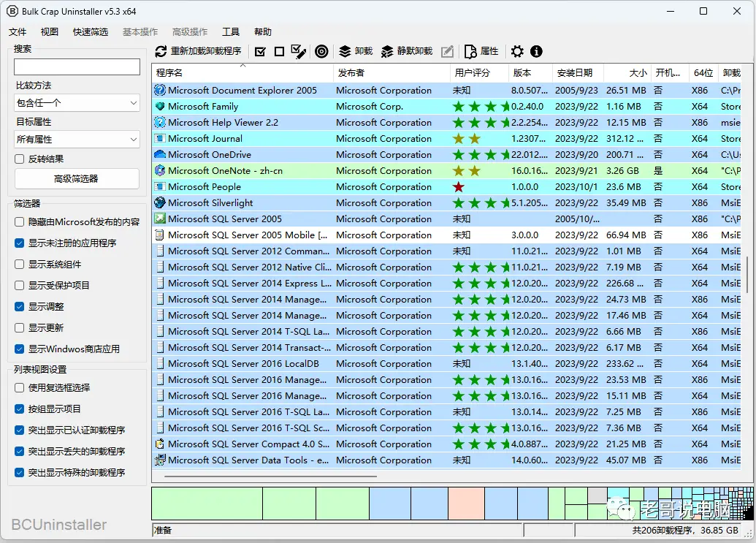Enable 显示系统组件 checkbox
The image size is (756, 543).
point(19,265)
